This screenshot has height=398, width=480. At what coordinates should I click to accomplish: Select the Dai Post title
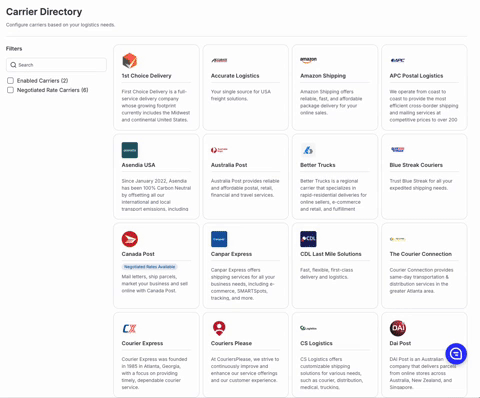(400, 343)
